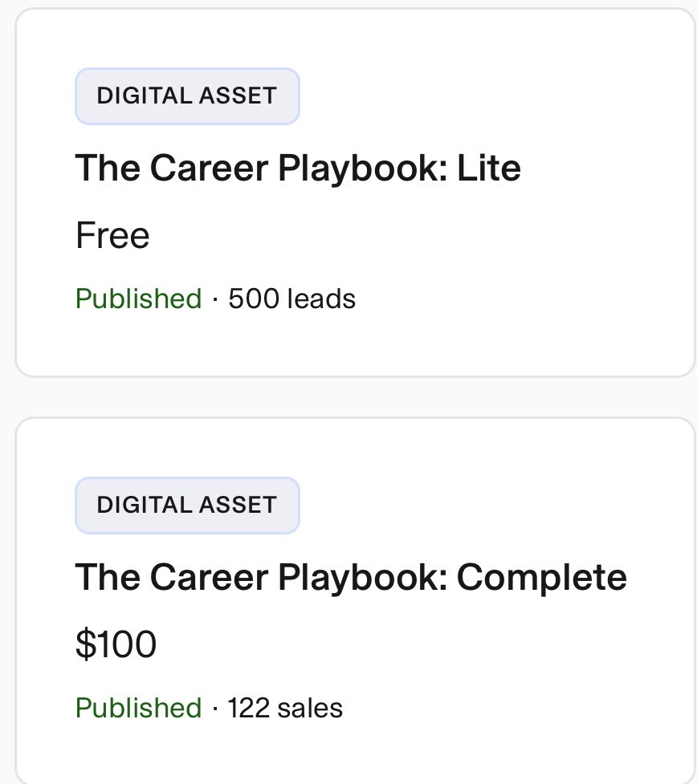Click the word Career in the Lite title
Screen dimensions: 697x784
pos(209,168)
